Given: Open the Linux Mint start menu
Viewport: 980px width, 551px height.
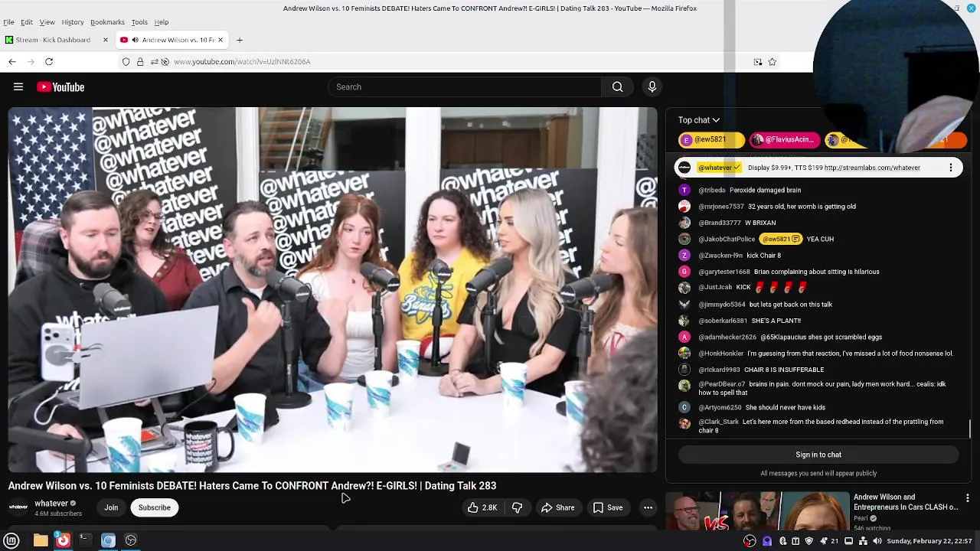Looking at the screenshot, I should pos(11,540).
